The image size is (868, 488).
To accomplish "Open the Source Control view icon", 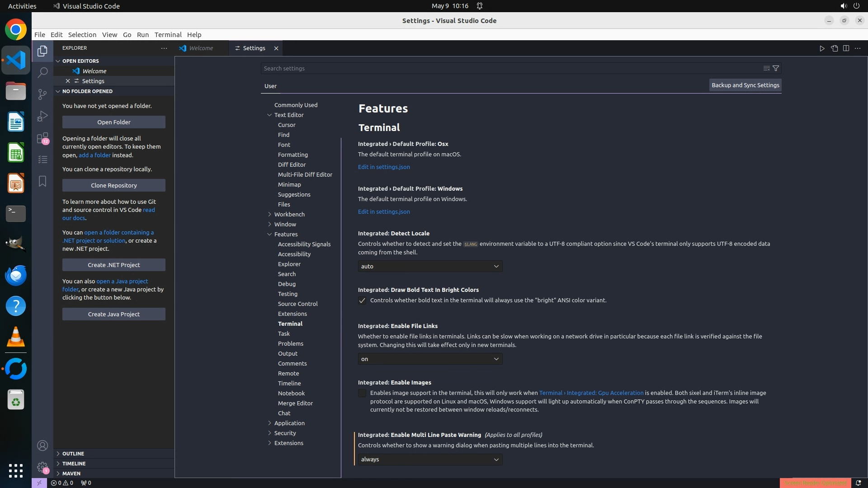I will pos(42,94).
